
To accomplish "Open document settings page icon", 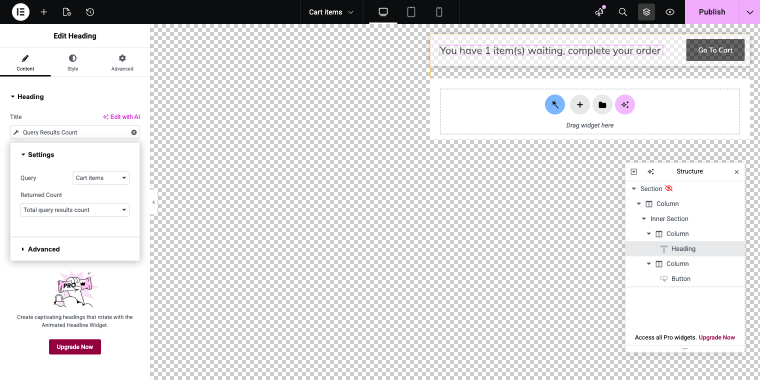I will click(x=67, y=12).
